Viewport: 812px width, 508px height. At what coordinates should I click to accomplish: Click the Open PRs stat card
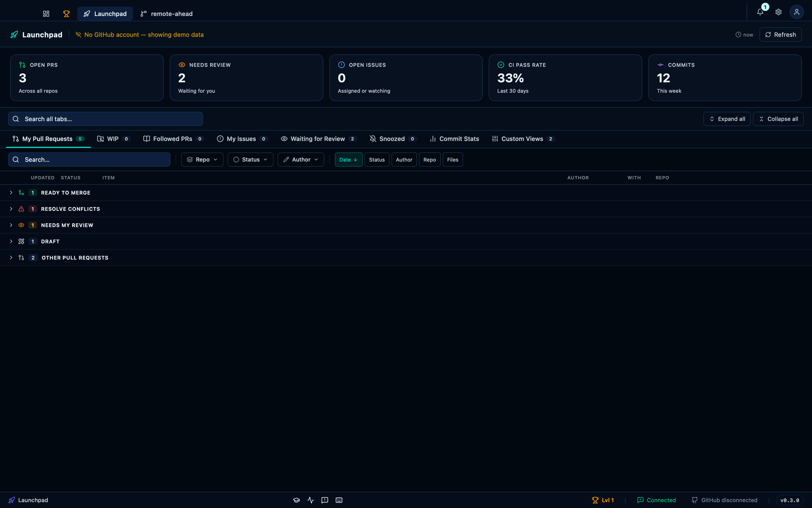coord(87,78)
